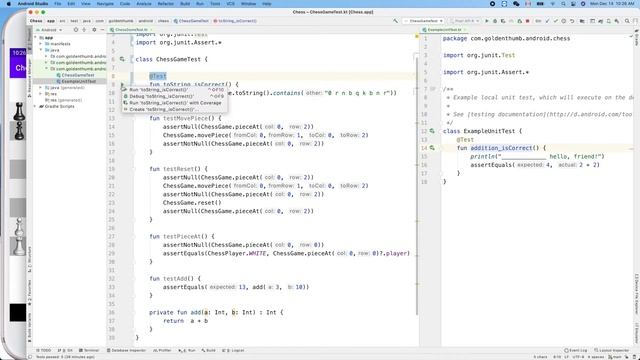The width and height of the screenshot is (640, 360).
Task: Click the toString_isCorrect() breadcrumb
Action: coord(235,21)
